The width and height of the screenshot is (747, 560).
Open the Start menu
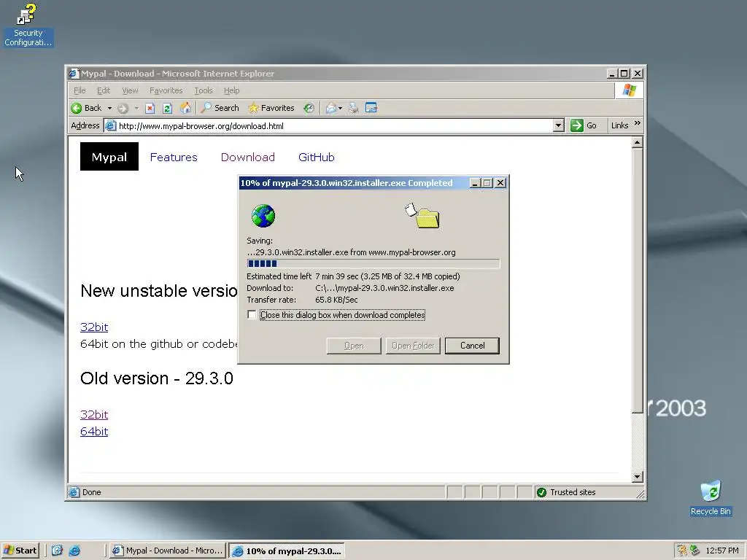20,551
